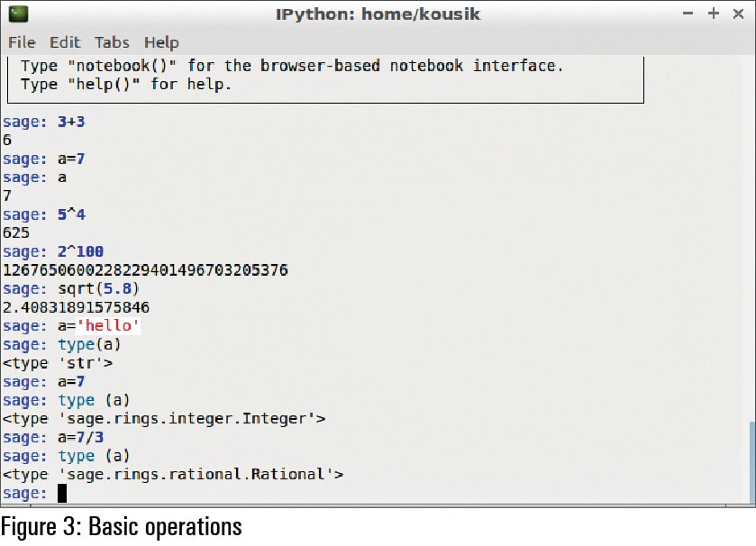Click output 'sage.rings.integer.Integer'
The width and height of the screenshot is (756, 546).
pos(164,419)
